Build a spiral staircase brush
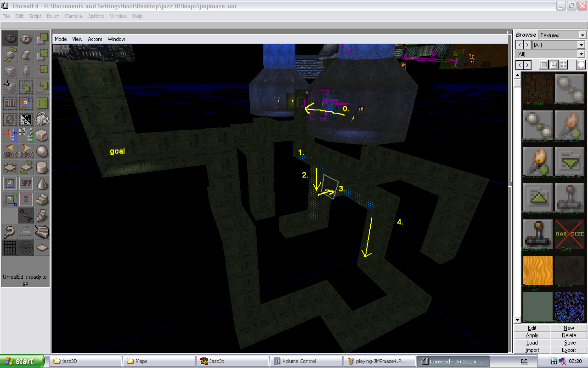The height and width of the screenshot is (368, 588). coord(42,216)
